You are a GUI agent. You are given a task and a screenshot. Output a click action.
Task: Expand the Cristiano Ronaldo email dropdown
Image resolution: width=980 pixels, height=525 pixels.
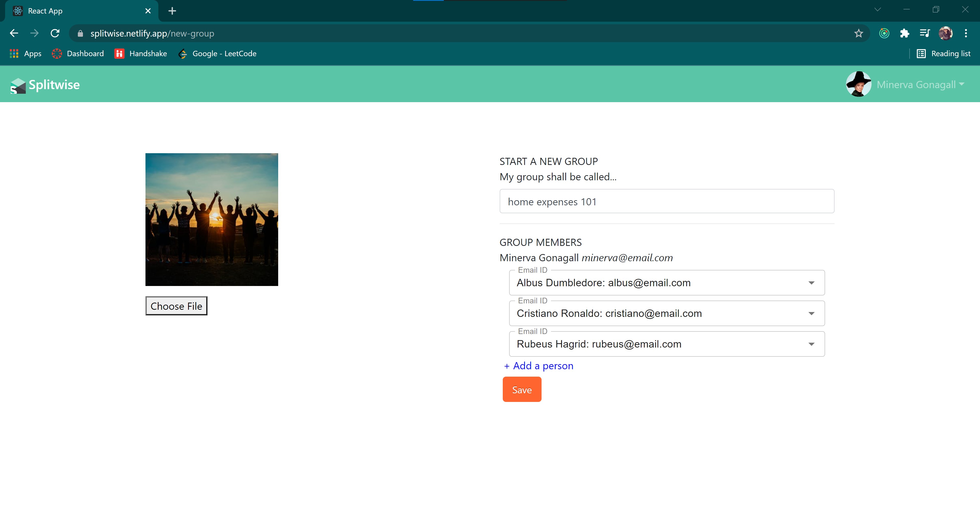pos(811,313)
